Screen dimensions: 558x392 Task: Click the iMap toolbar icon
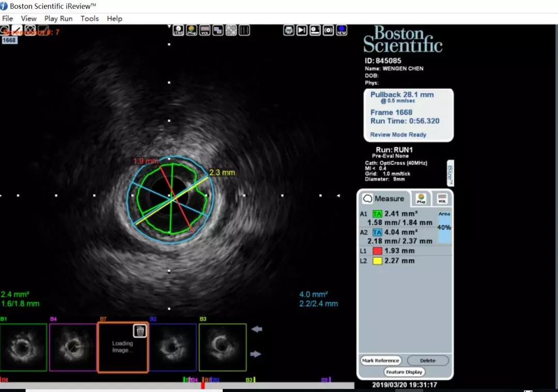click(x=192, y=30)
